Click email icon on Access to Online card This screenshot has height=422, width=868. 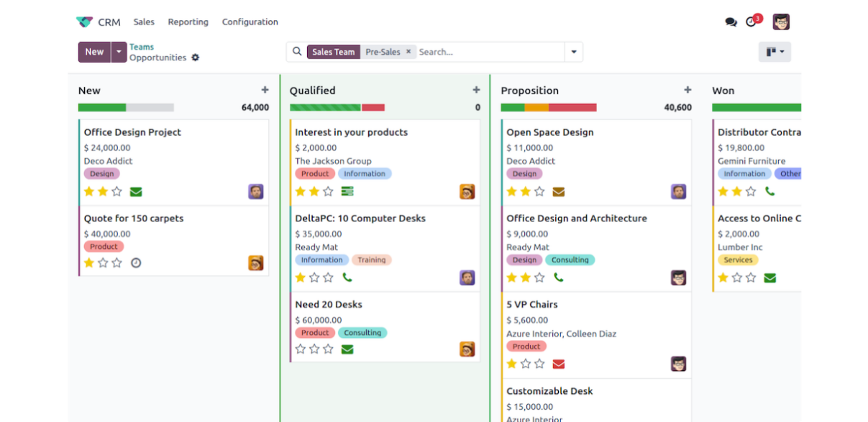(x=770, y=277)
